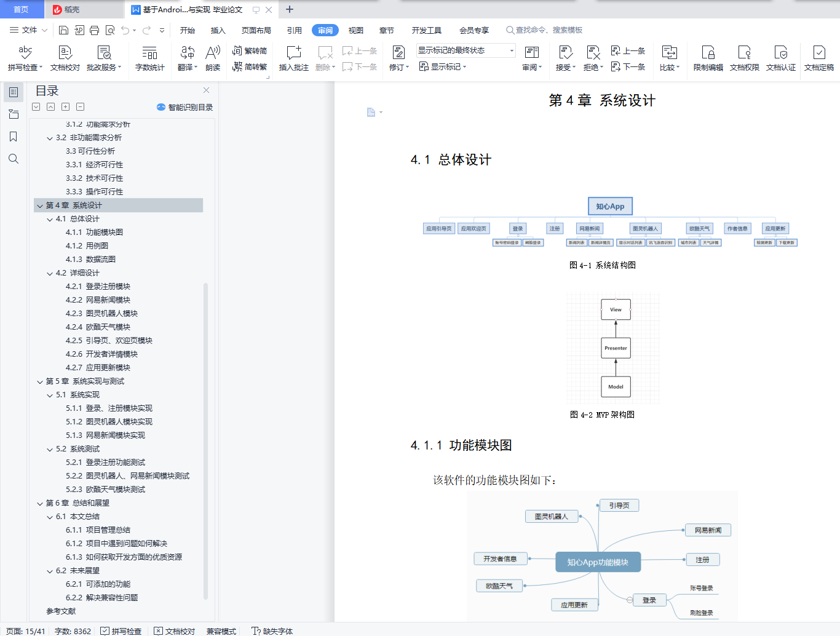Click 缺失字体 missing fonts in status bar
Image resolution: width=840 pixels, height=636 pixels.
(x=272, y=631)
